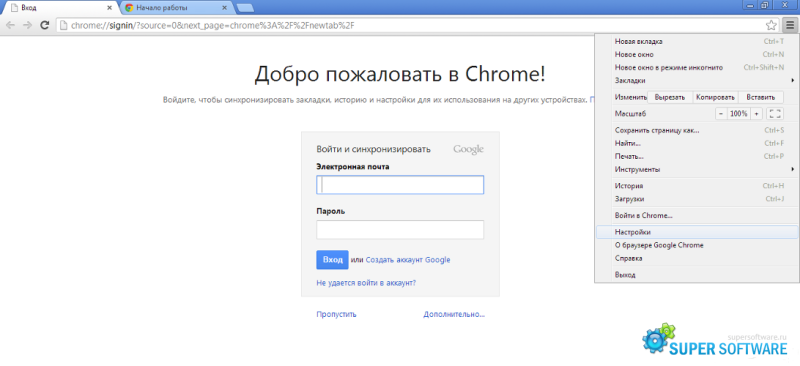Bookmark this page with the star icon
Viewport: 800px width, 366px height.
pos(771,25)
